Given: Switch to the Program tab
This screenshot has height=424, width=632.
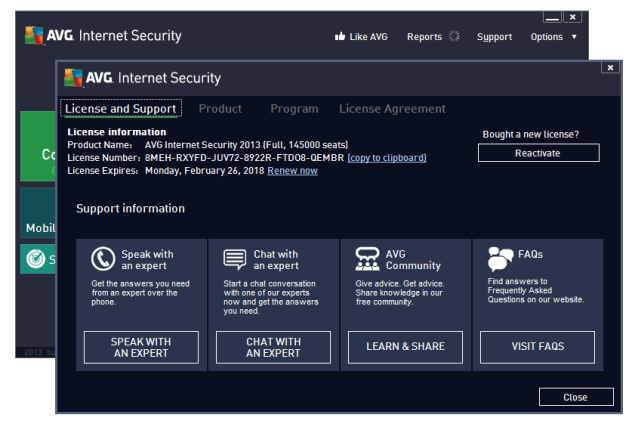Looking at the screenshot, I should pos(294,109).
